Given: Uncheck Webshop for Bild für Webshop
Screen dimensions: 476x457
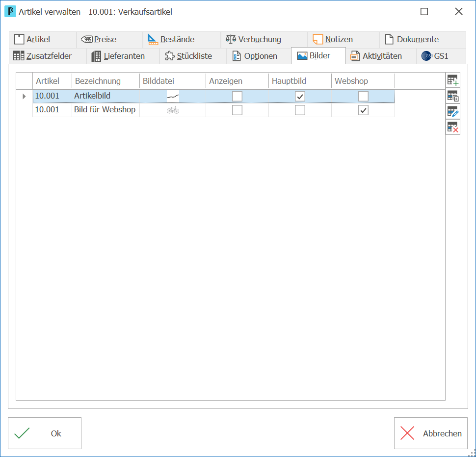Looking at the screenshot, I should [363, 110].
